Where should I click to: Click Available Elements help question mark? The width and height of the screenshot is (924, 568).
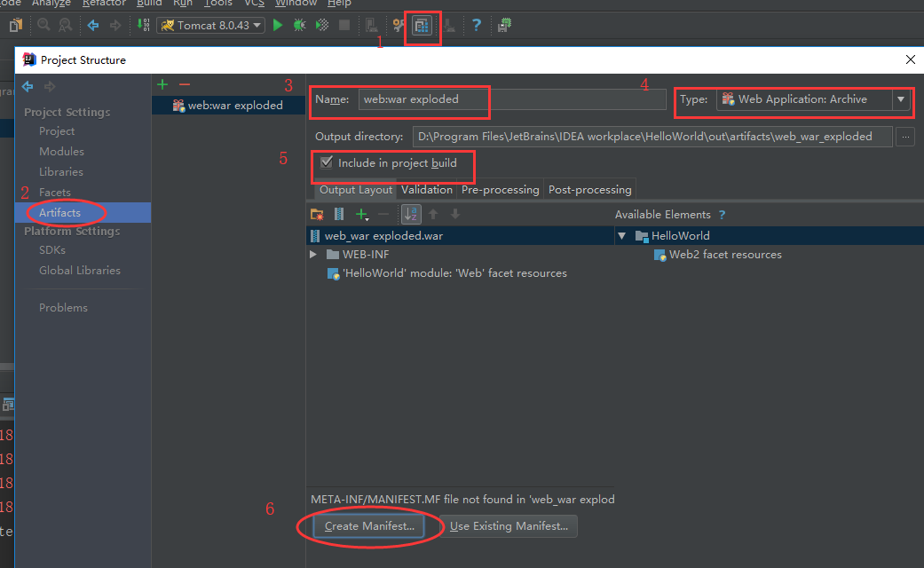coord(722,215)
